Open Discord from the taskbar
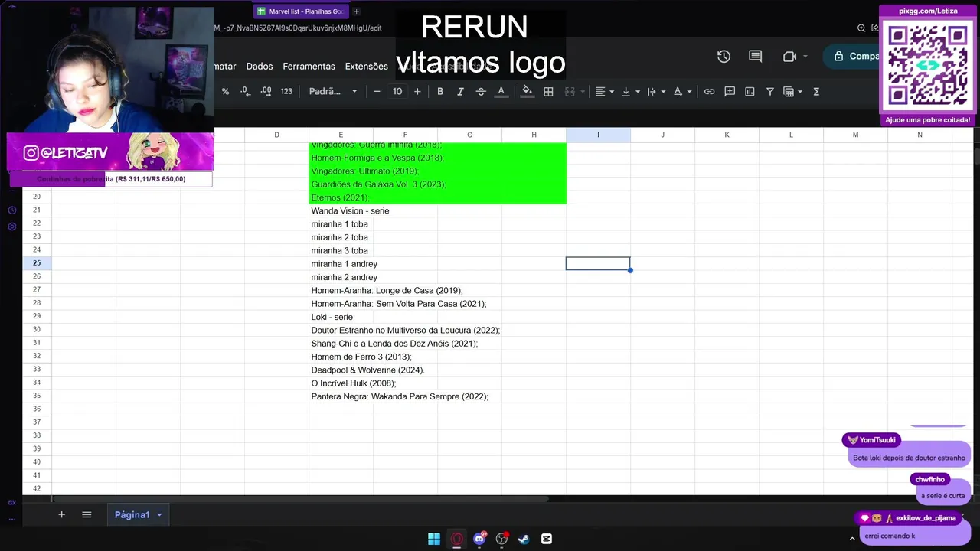 pyautogui.click(x=479, y=539)
